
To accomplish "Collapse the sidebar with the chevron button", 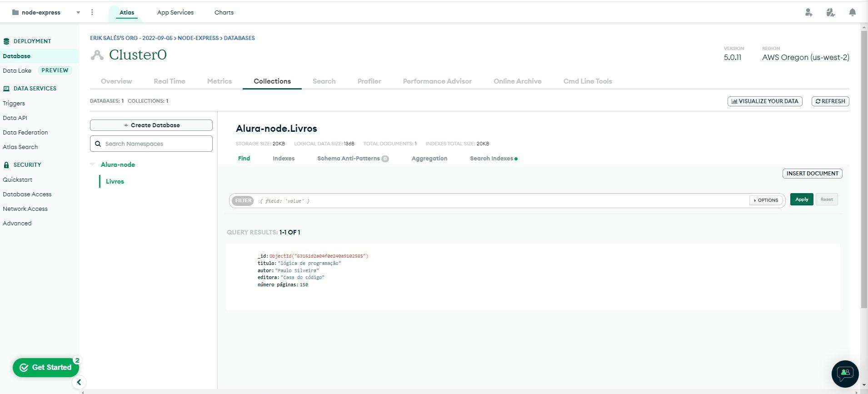I will (79, 382).
